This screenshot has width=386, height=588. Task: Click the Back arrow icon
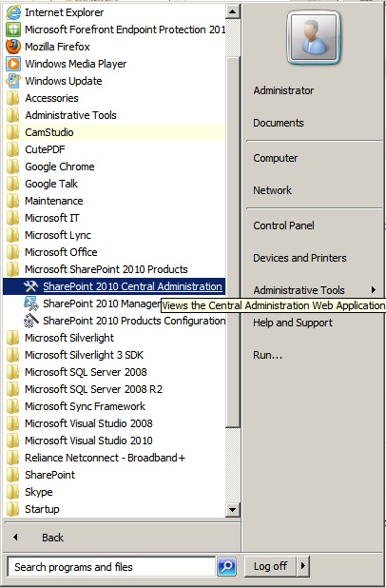pos(15,538)
